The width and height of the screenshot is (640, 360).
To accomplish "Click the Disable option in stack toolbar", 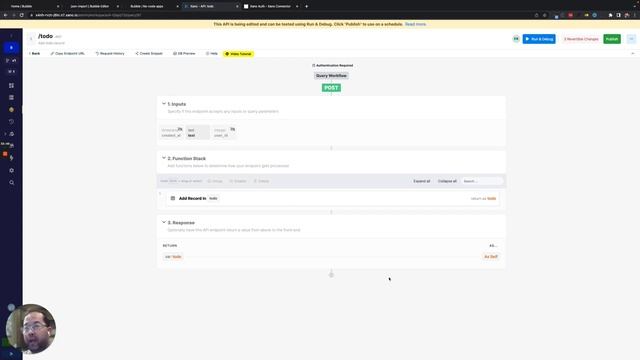I will point(238,181).
